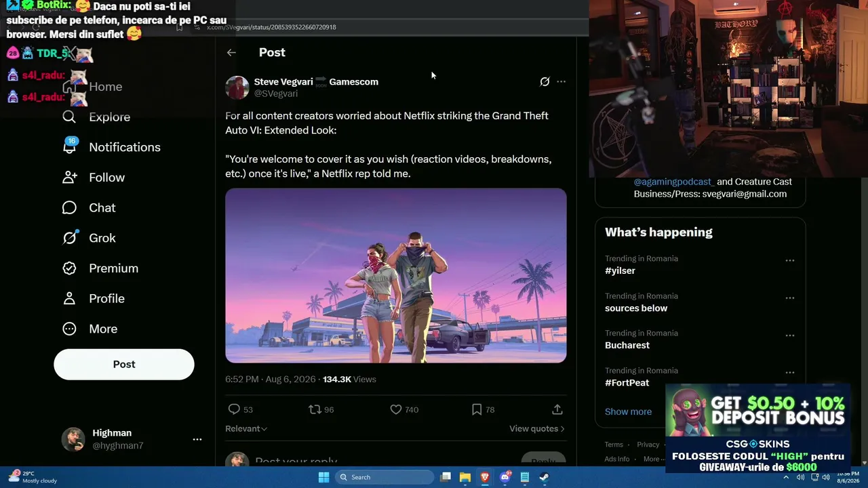Image resolution: width=868 pixels, height=488 pixels.
Task: Open the weather widget showing 29°C
Action: [x=32, y=476]
